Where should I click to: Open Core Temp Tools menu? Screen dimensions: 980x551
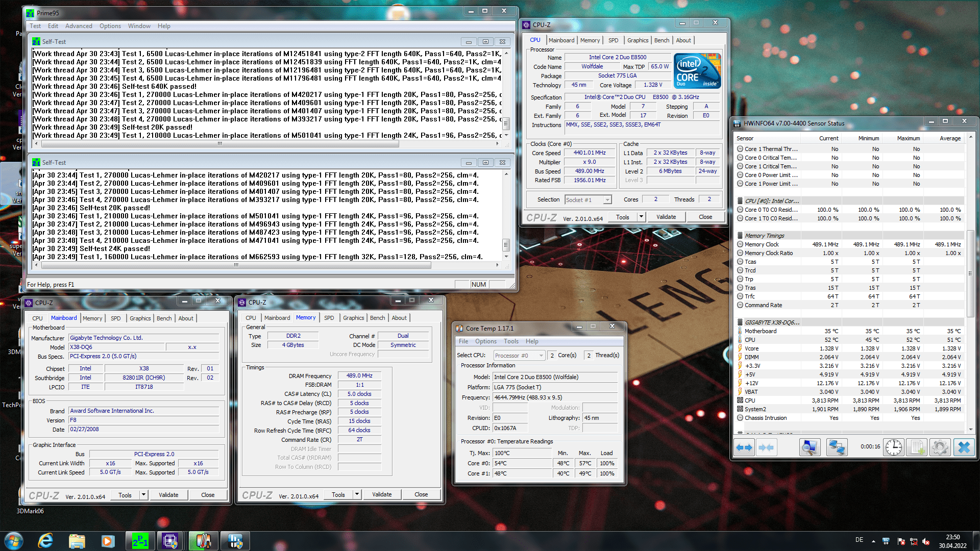pos(511,341)
